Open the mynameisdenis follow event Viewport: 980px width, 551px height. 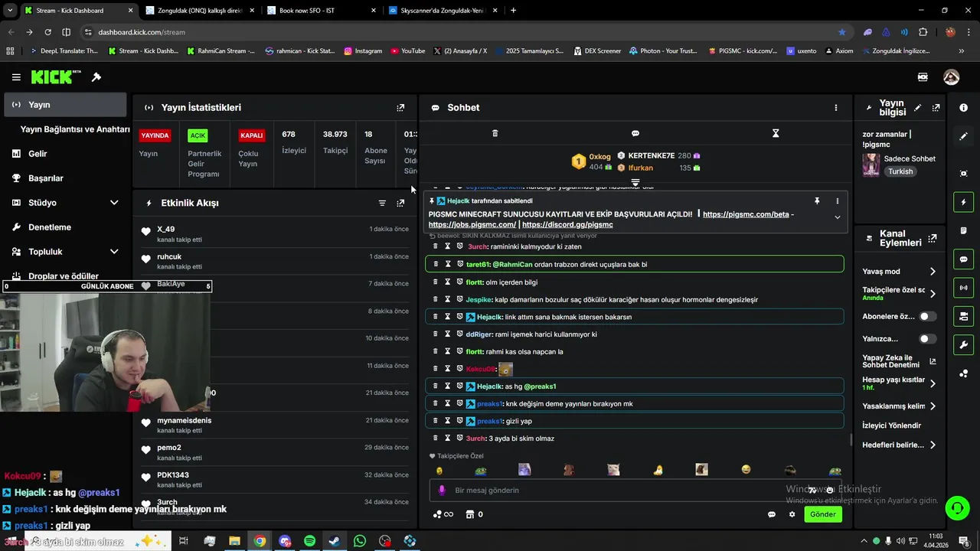pyautogui.click(x=276, y=425)
